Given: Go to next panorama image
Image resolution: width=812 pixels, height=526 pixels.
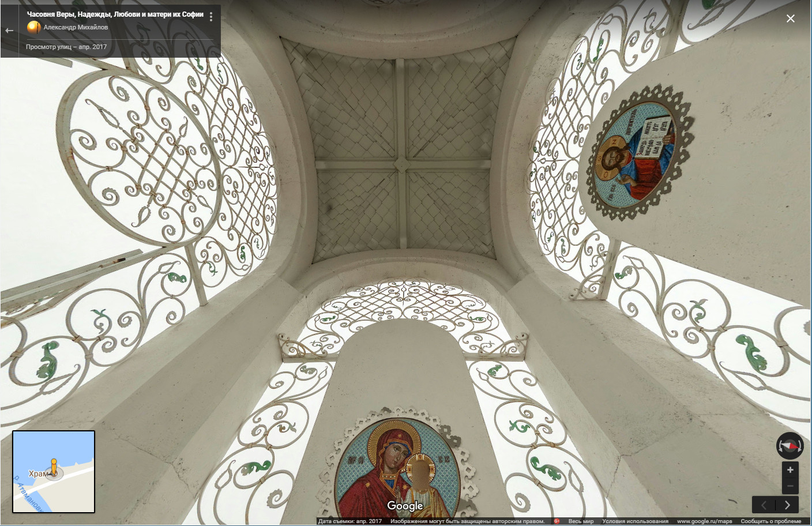Looking at the screenshot, I should [787, 505].
